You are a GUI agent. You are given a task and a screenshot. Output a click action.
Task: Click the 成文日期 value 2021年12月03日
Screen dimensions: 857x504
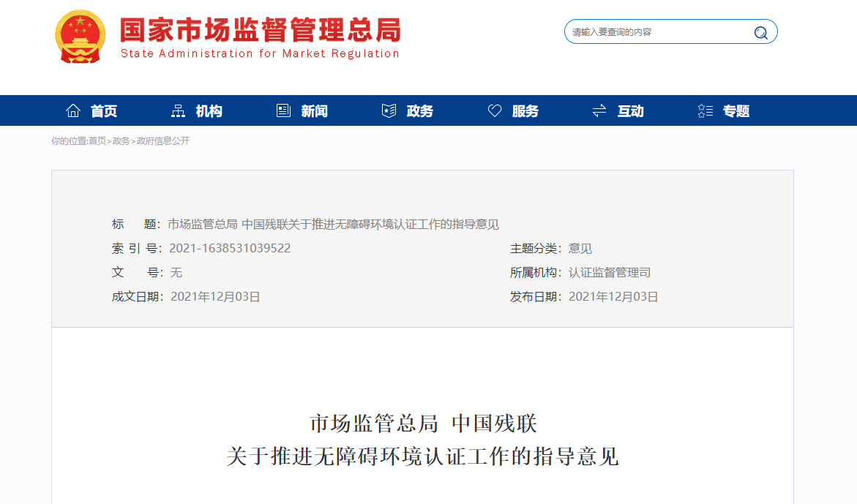coord(215,296)
